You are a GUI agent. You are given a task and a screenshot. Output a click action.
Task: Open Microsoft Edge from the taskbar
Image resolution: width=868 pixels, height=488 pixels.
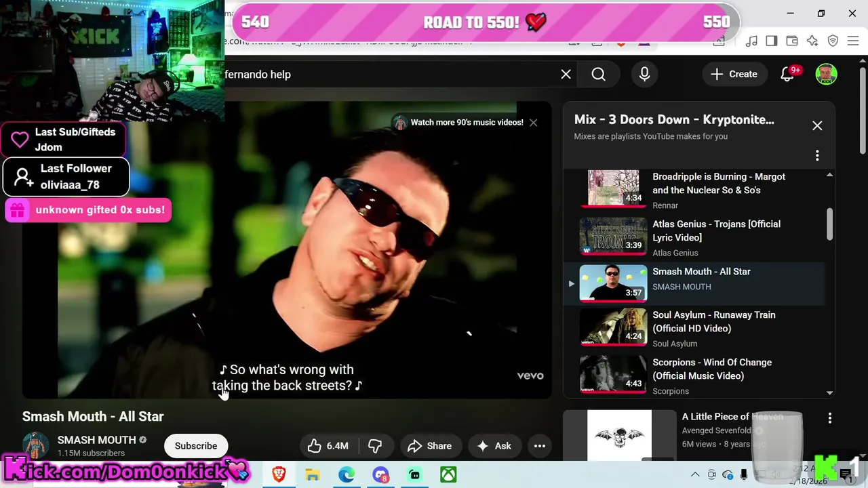pyautogui.click(x=347, y=474)
